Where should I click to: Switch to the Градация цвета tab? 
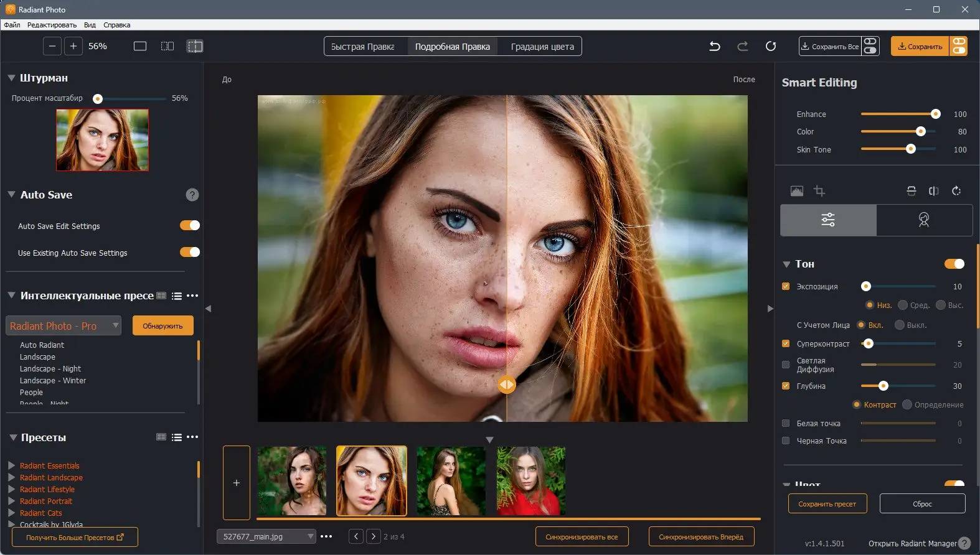click(x=542, y=47)
